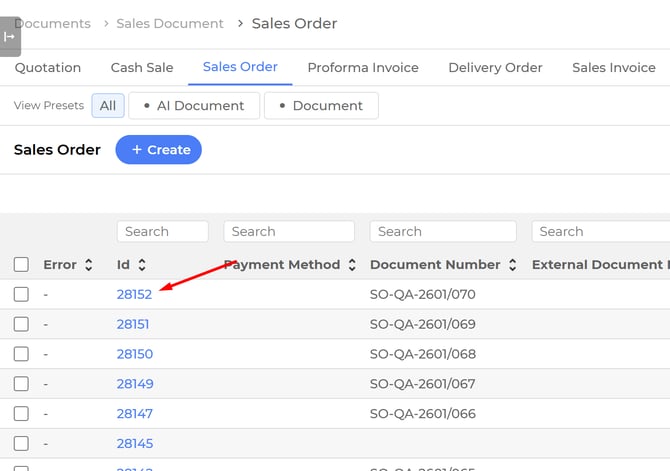Select the All view preset

coord(108,106)
